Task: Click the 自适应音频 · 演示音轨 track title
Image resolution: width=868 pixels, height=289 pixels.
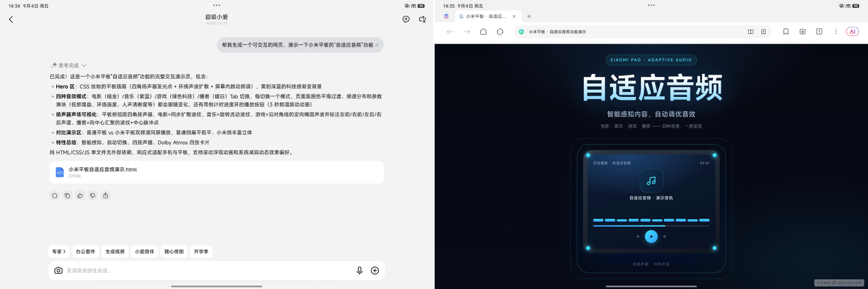Action: point(651,198)
